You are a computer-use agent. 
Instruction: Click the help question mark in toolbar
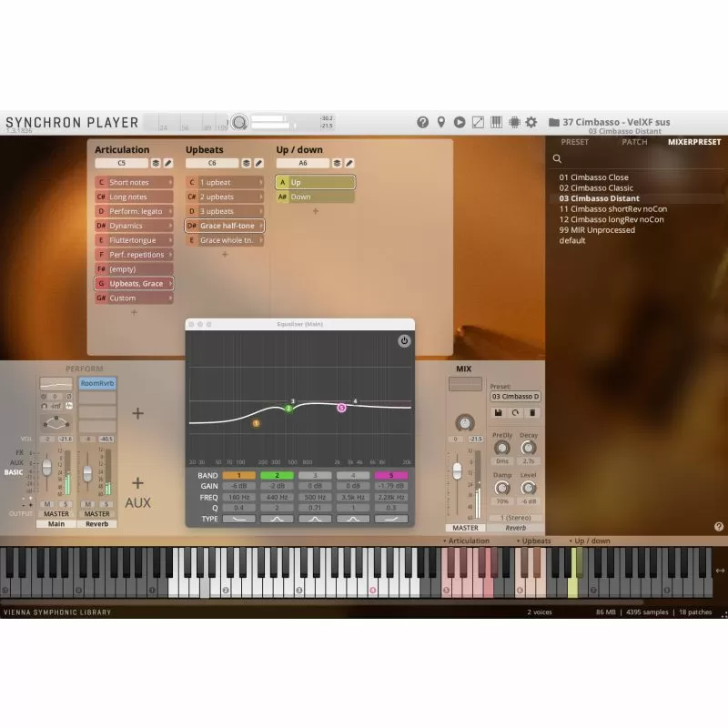coord(422,122)
